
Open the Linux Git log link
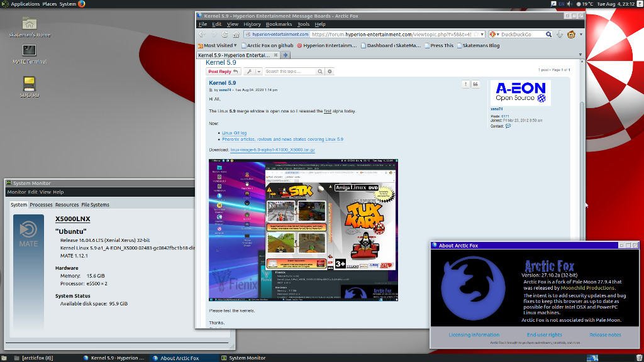[x=234, y=133]
